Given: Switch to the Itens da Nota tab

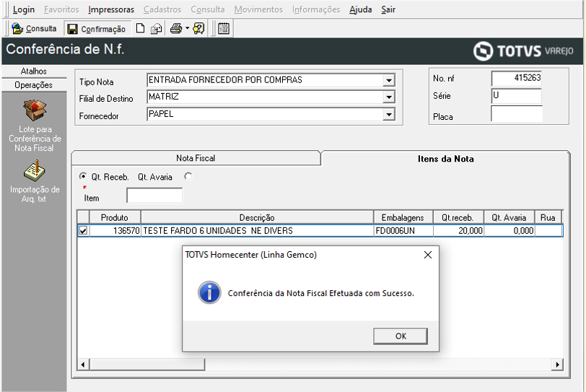Looking at the screenshot, I should tap(445, 159).
